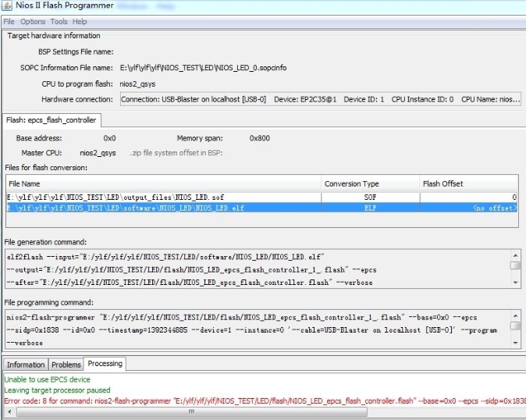Click the SOF conversion type cell
This screenshot has width=526, height=420.
tap(371, 198)
